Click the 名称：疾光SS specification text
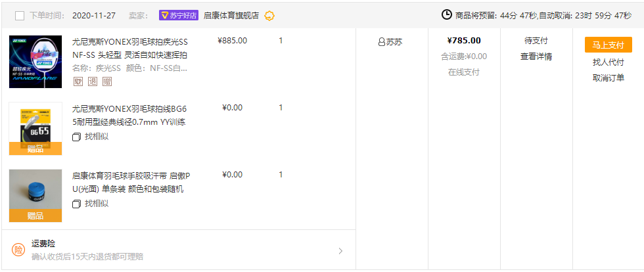 [97, 68]
